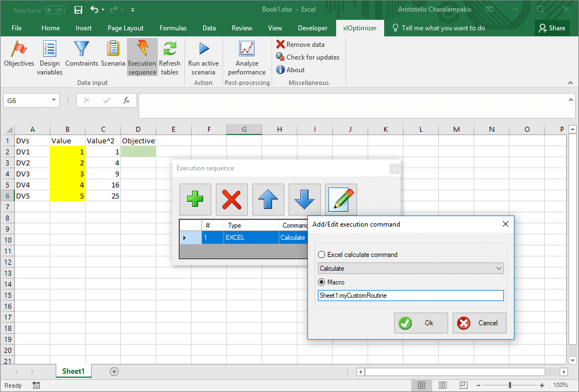This screenshot has width=579, height=392.
Task: Open the Objectives flag icon
Action: point(19,50)
